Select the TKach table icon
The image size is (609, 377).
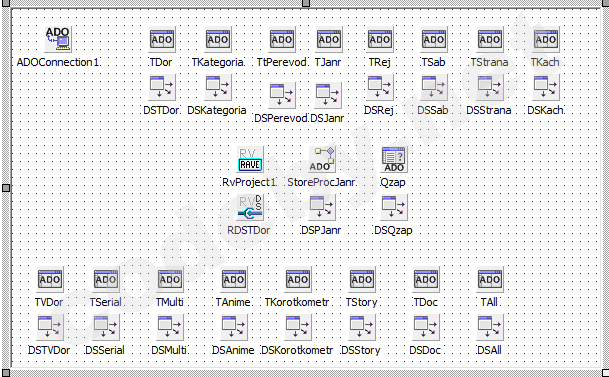[546, 39]
